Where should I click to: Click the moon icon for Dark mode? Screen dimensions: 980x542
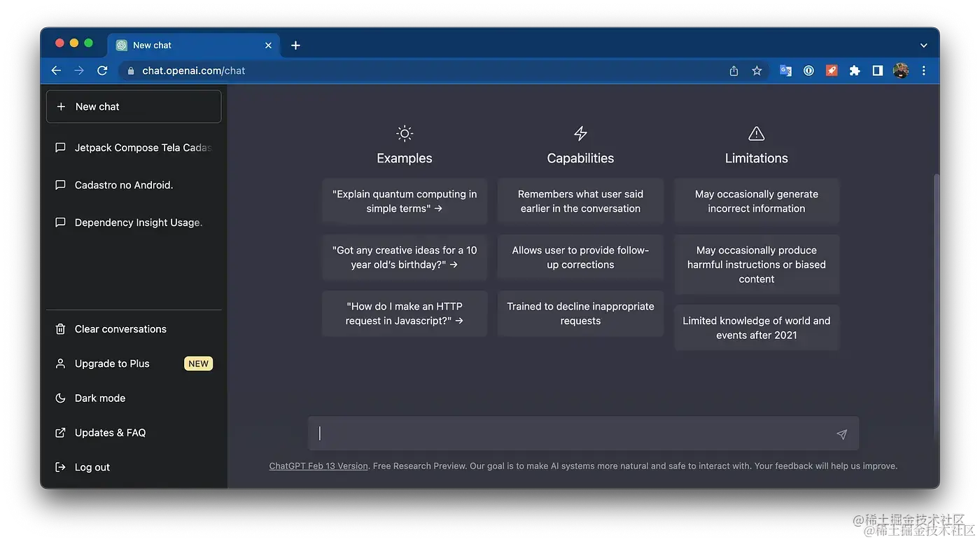[x=60, y=398]
